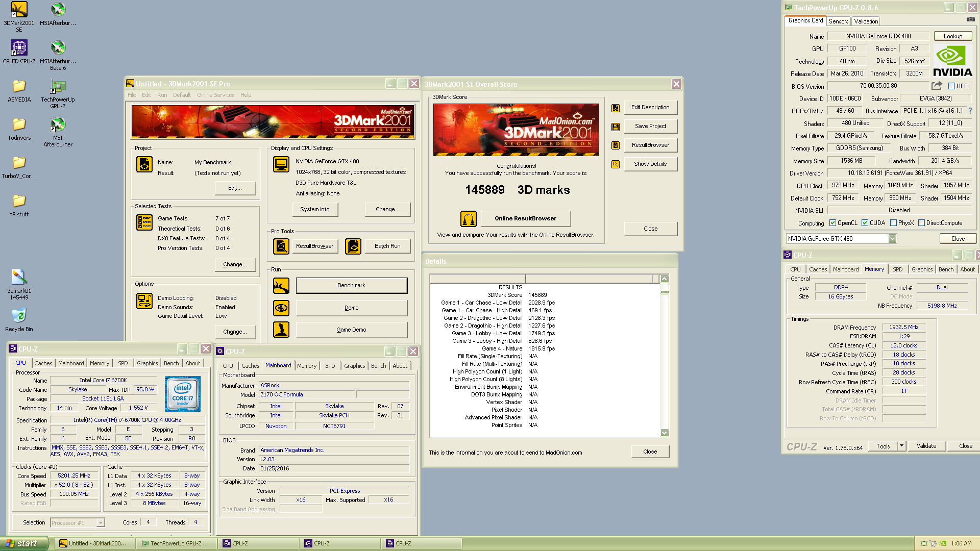Open the Run menu in 3DMark2001
This screenshot has width=980, height=551.
point(162,95)
